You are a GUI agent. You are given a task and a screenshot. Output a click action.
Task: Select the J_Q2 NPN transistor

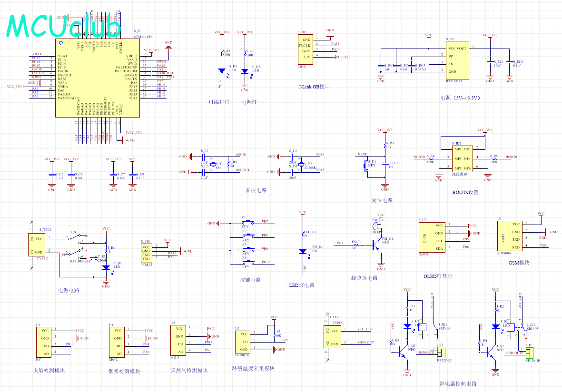click(x=491, y=353)
